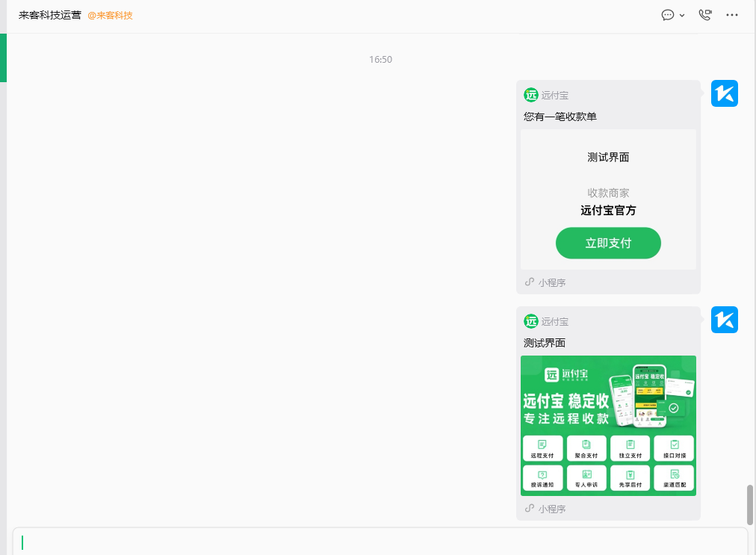Click sender avatar beside the 测试界面 banner message
The image size is (756, 555).
[x=724, y=320]
